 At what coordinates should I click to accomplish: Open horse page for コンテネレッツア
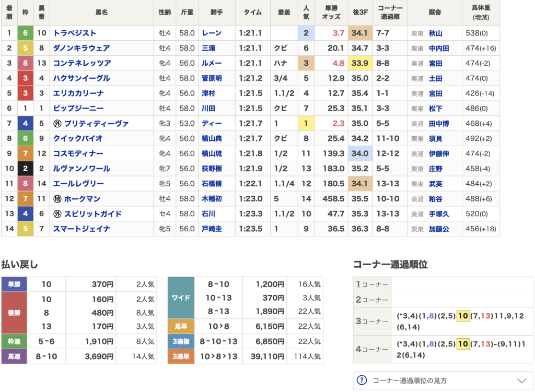pyautogui.click(x=82, y=63)
